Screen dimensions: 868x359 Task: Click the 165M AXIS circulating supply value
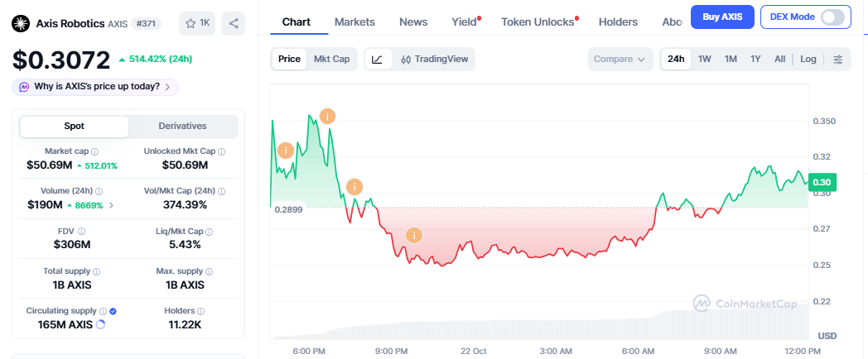click(x=65, y=325)
